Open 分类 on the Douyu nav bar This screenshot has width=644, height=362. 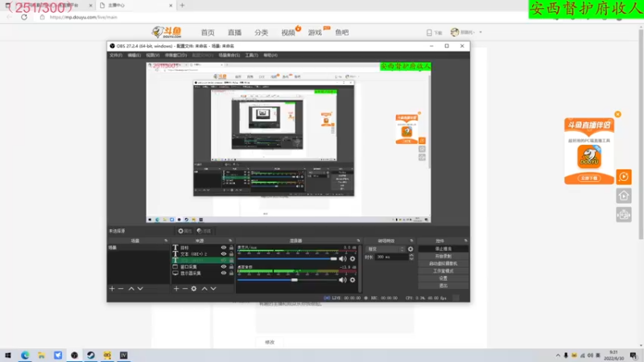click(261, 32)
